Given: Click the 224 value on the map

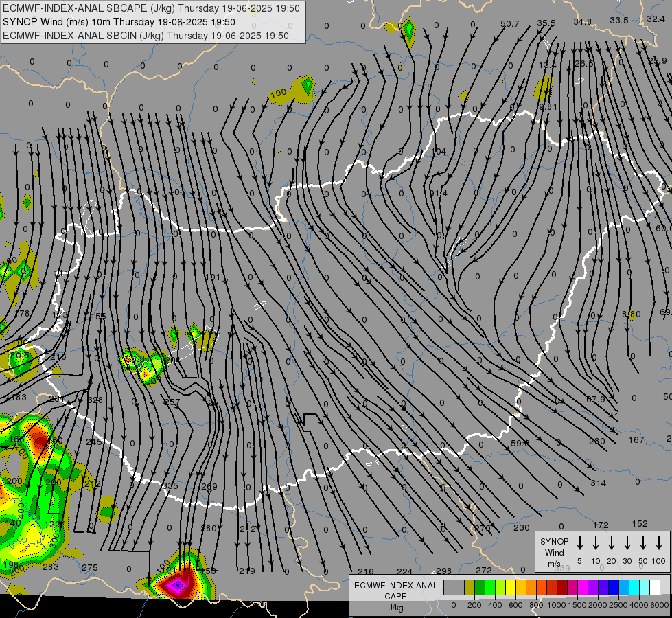Looking at the screenshot, I should coord(404,571).
